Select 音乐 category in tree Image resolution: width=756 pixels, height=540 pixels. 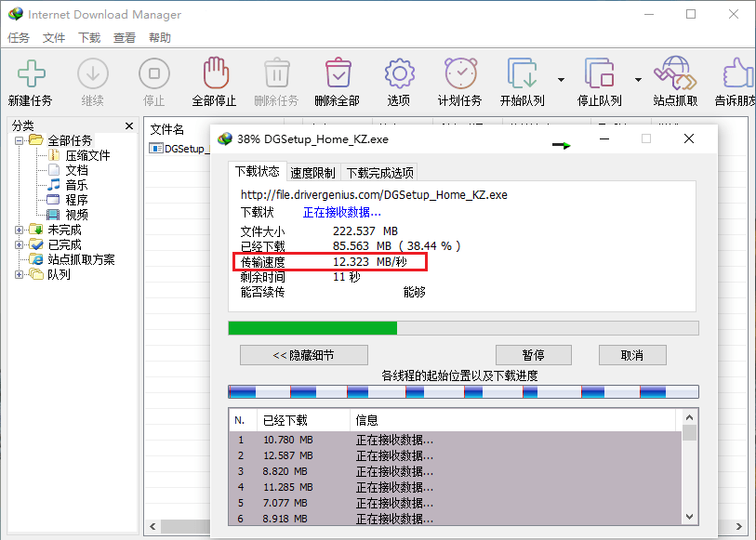pyautogui.click(x=76, y=186)
